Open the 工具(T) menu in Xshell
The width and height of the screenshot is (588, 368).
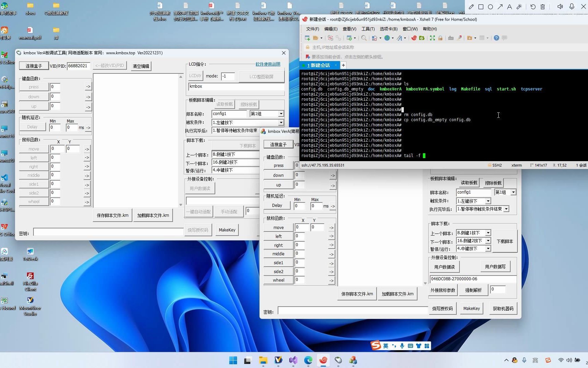[x=368, y=29]
